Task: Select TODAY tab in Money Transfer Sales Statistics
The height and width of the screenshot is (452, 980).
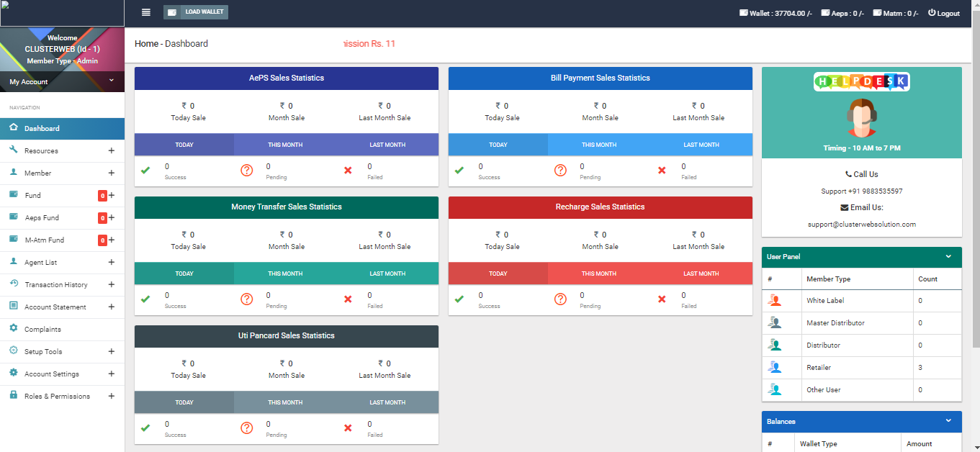Action: tap(184, 274)
